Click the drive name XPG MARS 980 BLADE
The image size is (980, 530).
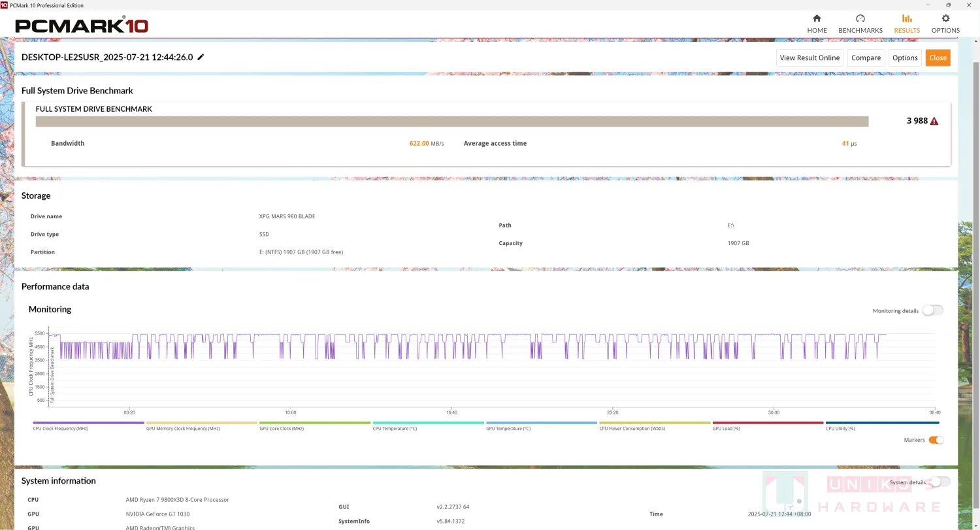click(x=287, y=216)
